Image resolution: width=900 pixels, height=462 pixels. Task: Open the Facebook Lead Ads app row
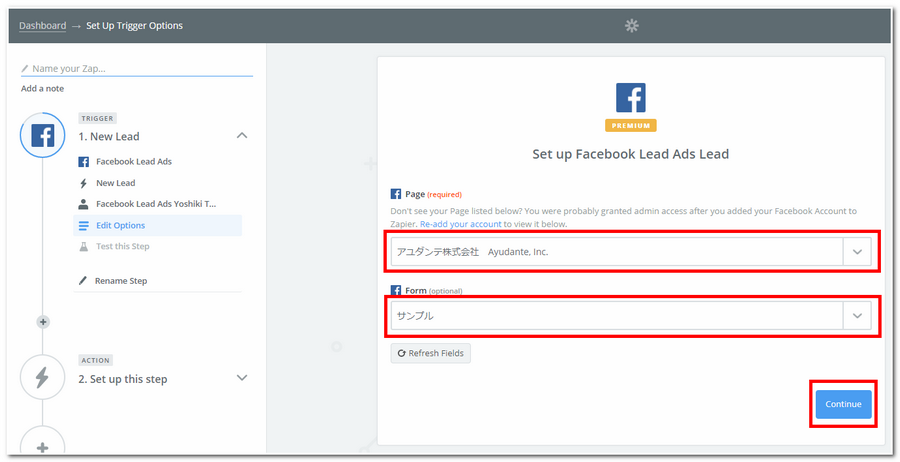pyautogui.click(x=158, y=162)
